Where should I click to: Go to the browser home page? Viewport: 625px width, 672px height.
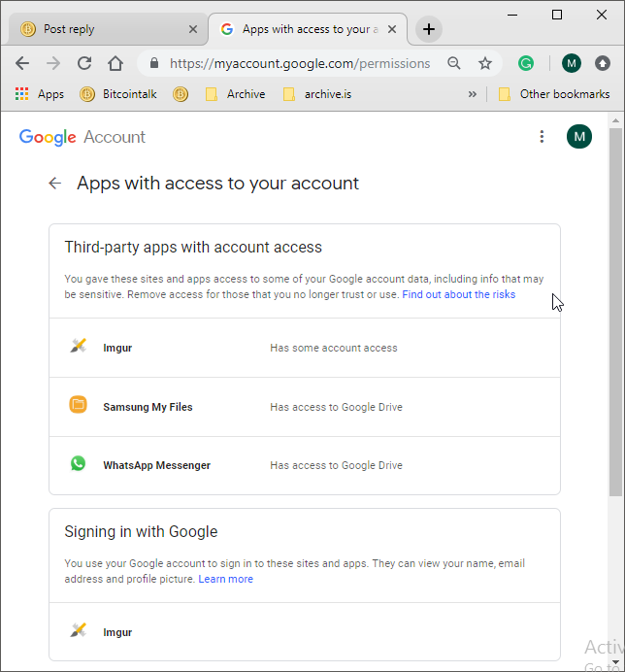click(115, 63)
